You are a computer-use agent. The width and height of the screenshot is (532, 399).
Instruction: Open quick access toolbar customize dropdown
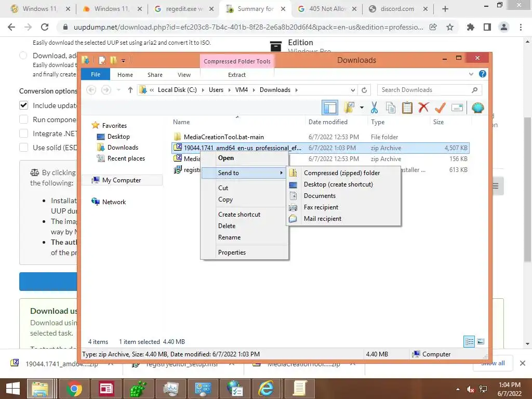click(123, 61)
